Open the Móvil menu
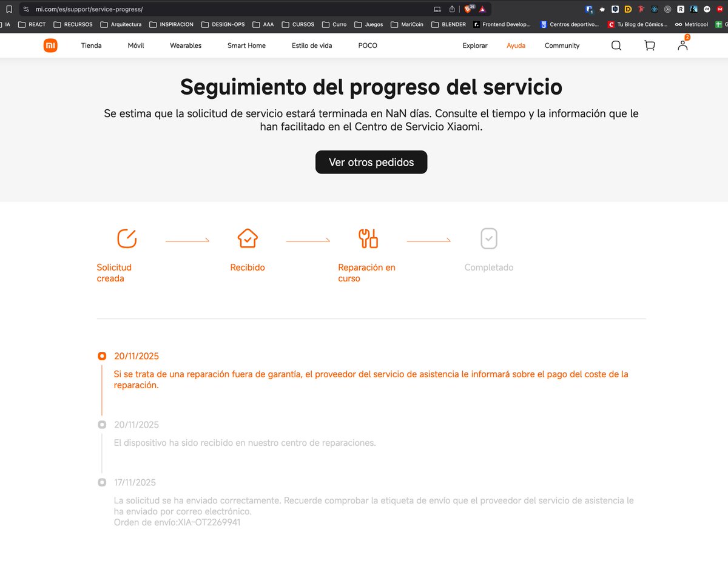Image resolution: width=728 pixels, height=572 pixels. tap(136, 45)
